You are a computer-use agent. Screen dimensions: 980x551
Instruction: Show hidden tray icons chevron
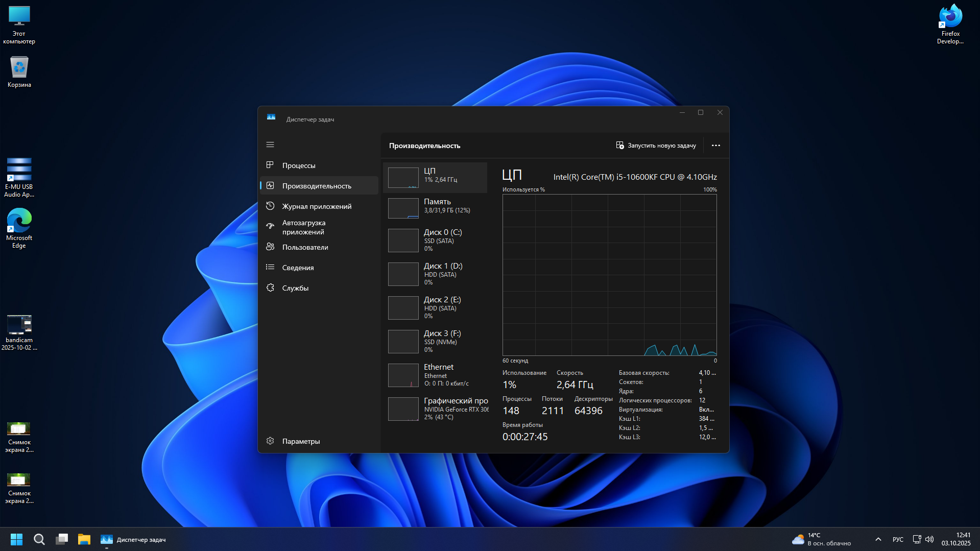(878, 539)
